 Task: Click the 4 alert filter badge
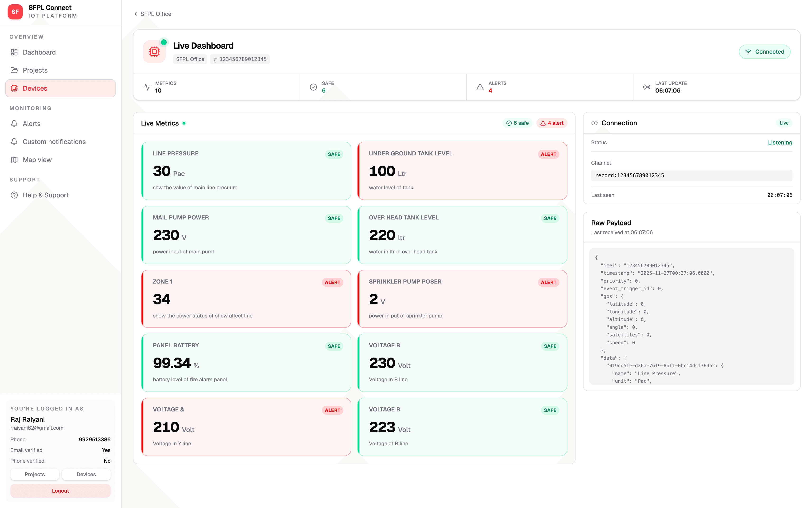click(x=552, y=123)
